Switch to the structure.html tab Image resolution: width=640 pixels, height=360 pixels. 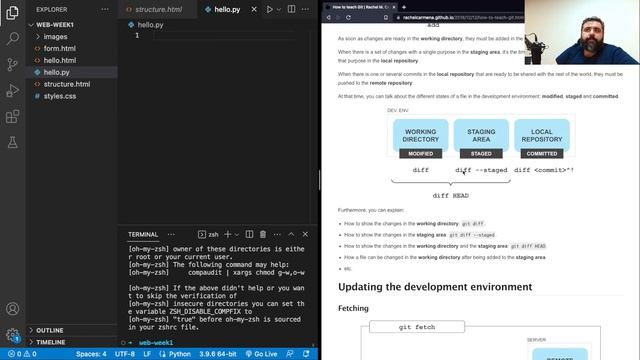point(158,9)
